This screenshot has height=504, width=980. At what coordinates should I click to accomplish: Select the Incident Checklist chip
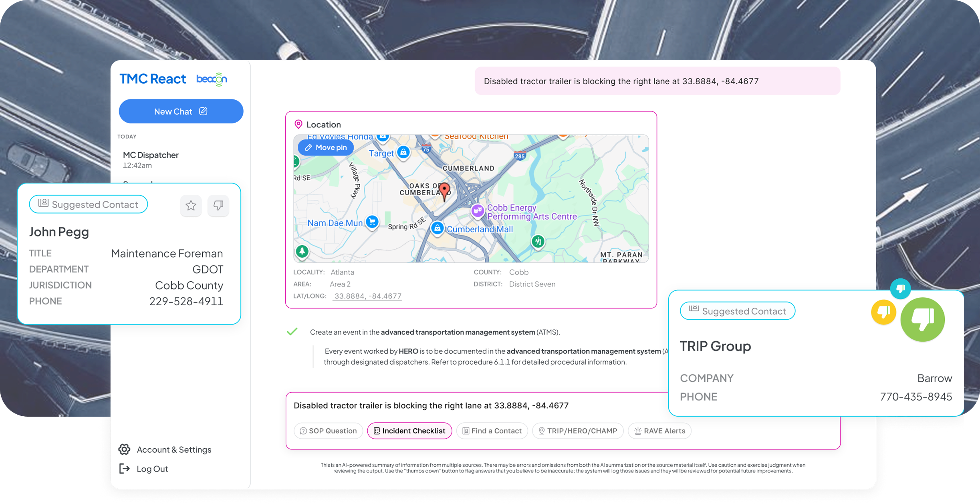(x=409, y=431)
